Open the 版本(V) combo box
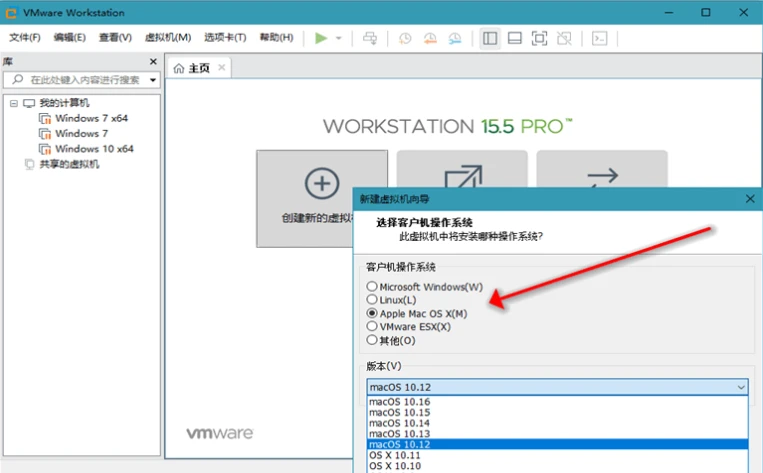The height and width of the screenshot is (473, 763). click(557, 387)
